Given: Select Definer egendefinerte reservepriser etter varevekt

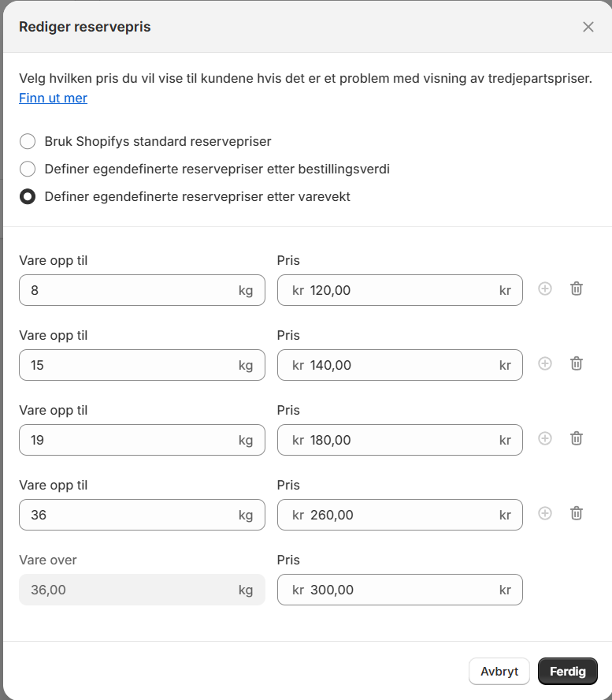Looking at the screenshot, I should pos(28,196).
